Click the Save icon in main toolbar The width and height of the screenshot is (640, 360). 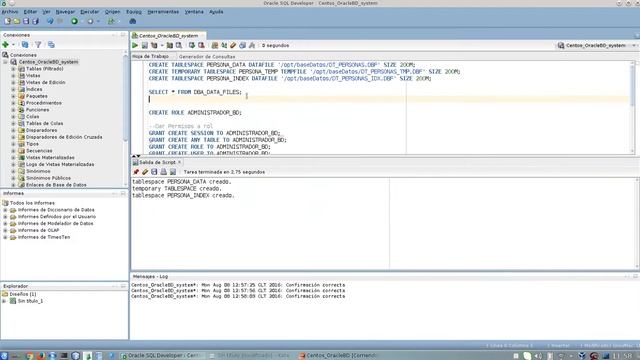click(x=26, y=21)
